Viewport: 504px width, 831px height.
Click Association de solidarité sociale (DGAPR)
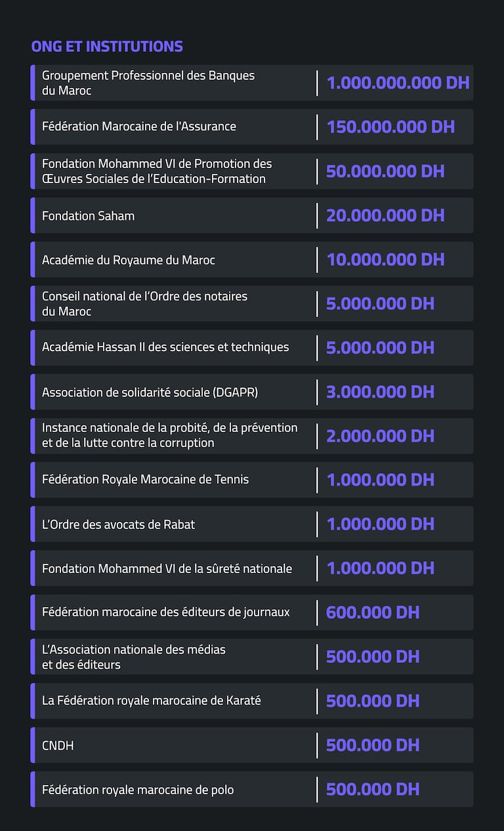tap(150, 393)
